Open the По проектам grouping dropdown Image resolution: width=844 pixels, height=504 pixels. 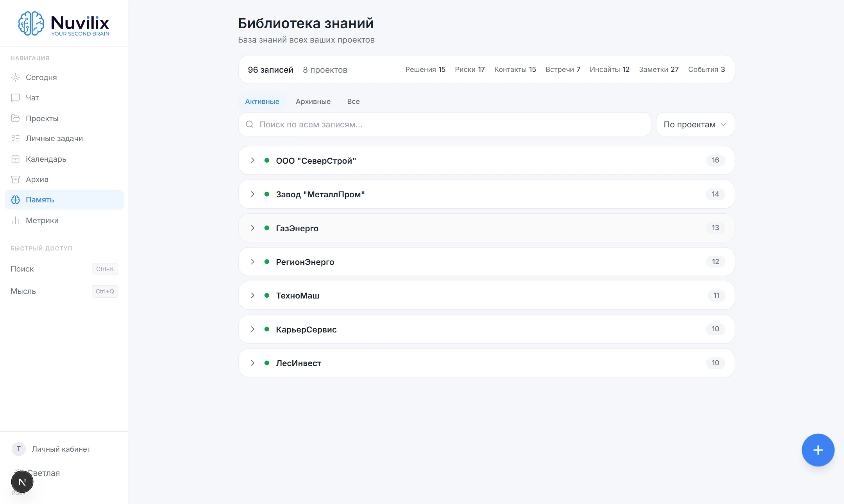tap(695, 124)
